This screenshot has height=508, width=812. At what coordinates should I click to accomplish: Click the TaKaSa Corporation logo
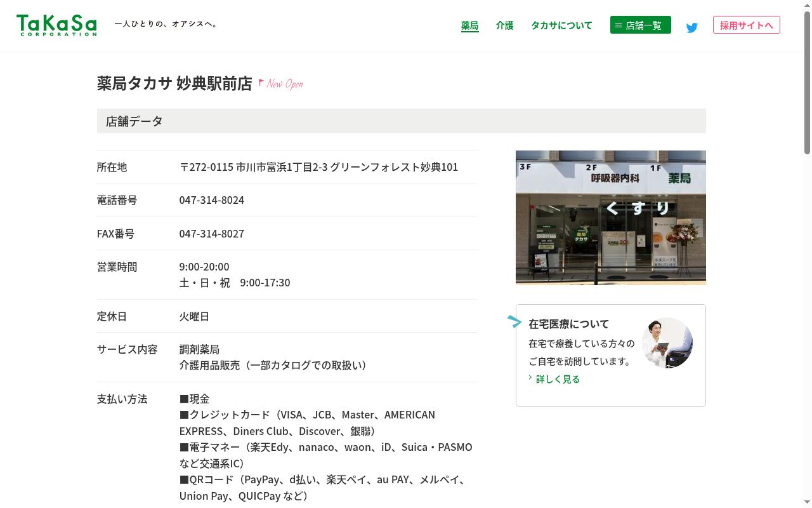56,25
